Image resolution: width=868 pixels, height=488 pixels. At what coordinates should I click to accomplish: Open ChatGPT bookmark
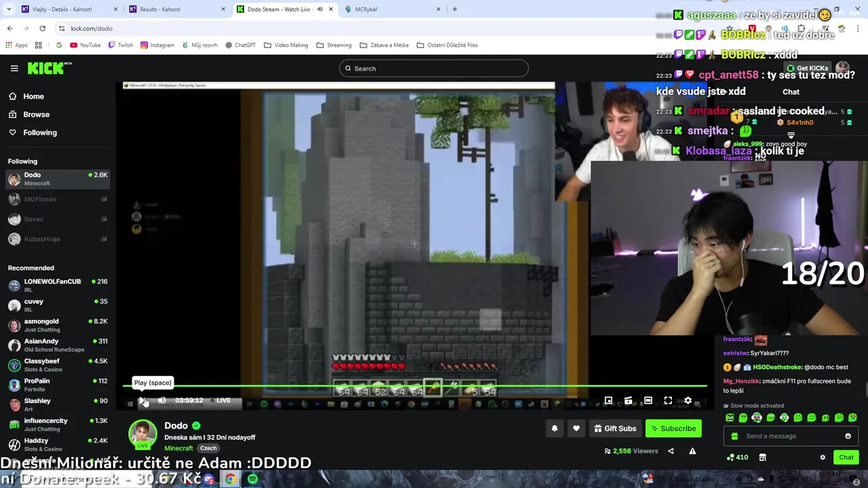coord(240,45)
